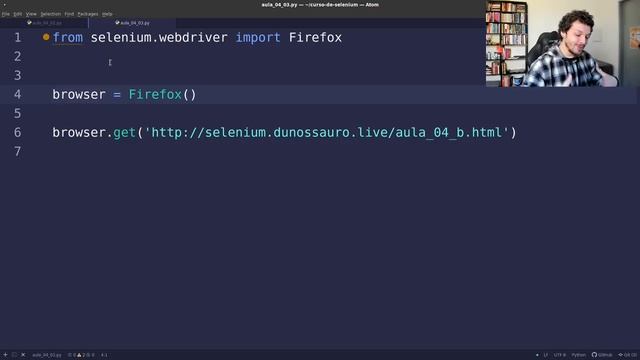Screen dimensions: 640x360
Task: Open the File menu
Action: (5, 14)
